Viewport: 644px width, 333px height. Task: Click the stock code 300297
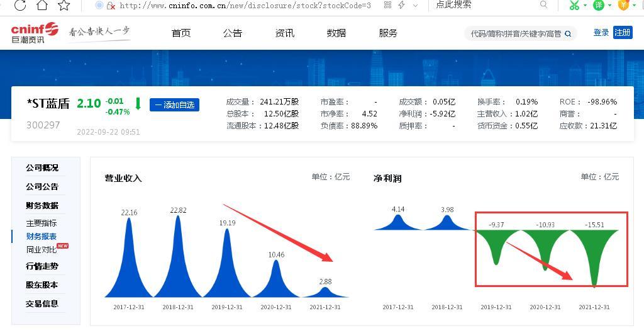[x=43, y=125]
